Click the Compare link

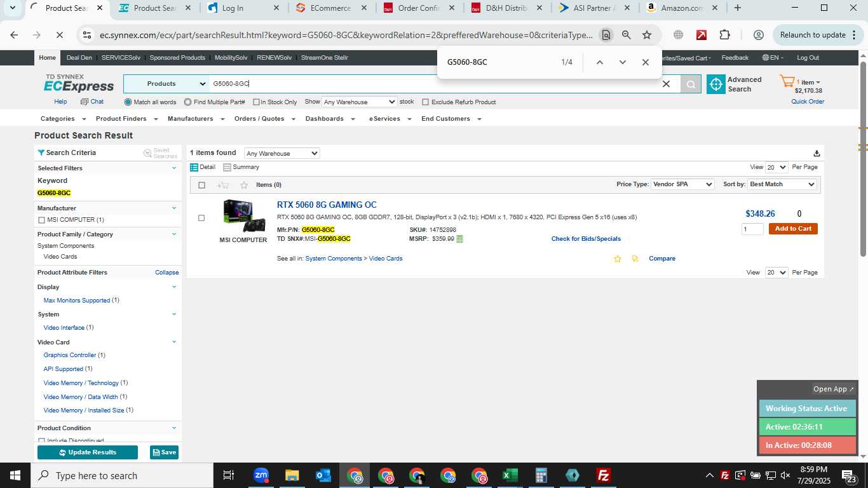click(x=662, y=259)
